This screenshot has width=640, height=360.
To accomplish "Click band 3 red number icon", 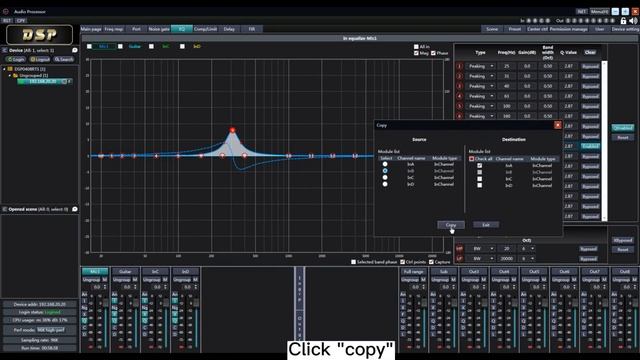I will tap(460, 86).
